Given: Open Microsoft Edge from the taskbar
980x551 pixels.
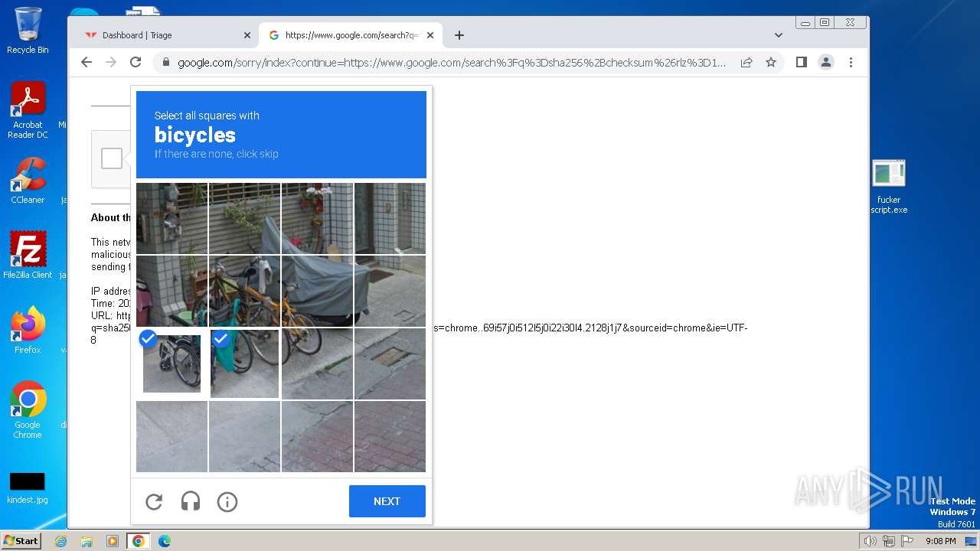Looking at the screenshot, I should pyautogui.click(x=165, y=541).
